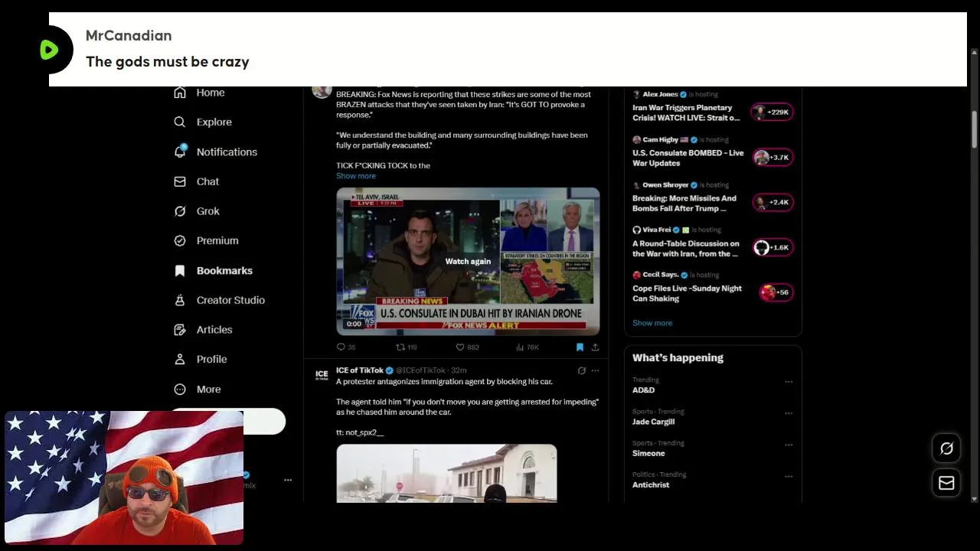Open account switcher three-dot menu

pyautogui.click(x=288, y=480)
